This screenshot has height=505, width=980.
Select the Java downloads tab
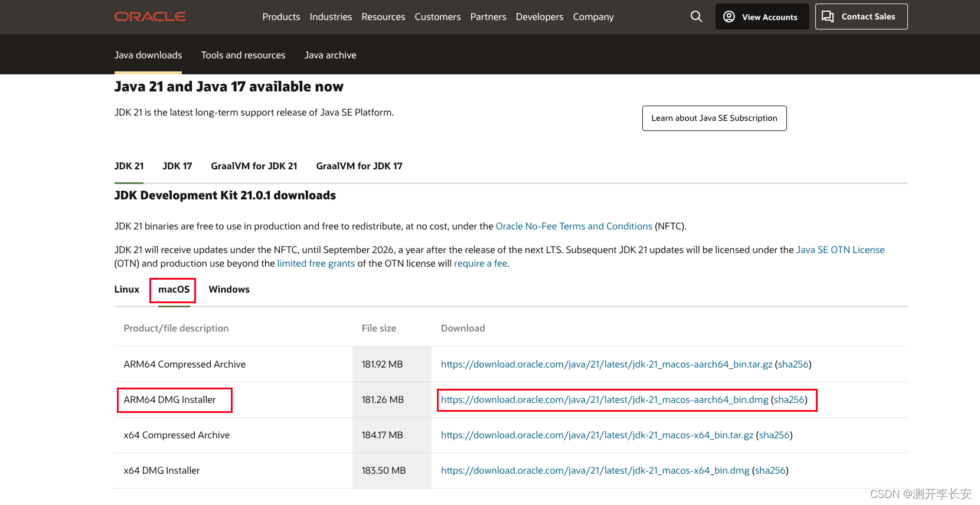click(148, 55)
